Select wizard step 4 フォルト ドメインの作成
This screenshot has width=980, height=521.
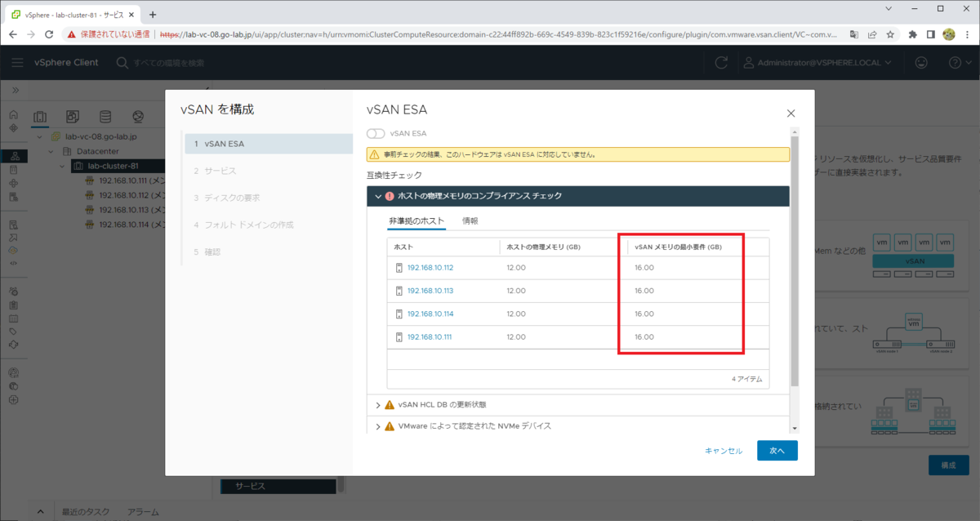[269, 225]
